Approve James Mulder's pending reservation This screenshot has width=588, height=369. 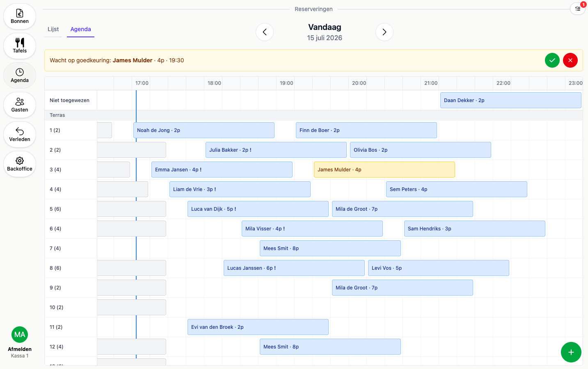click(x=552, y=60)
